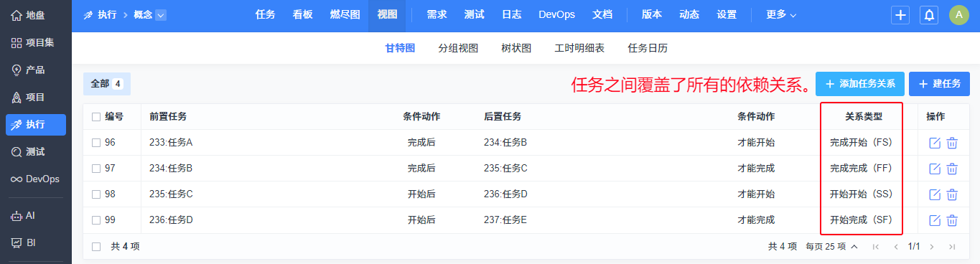Toggle the select-all checkbox beside 编号

pyautogui.click(x=96, y=117)
